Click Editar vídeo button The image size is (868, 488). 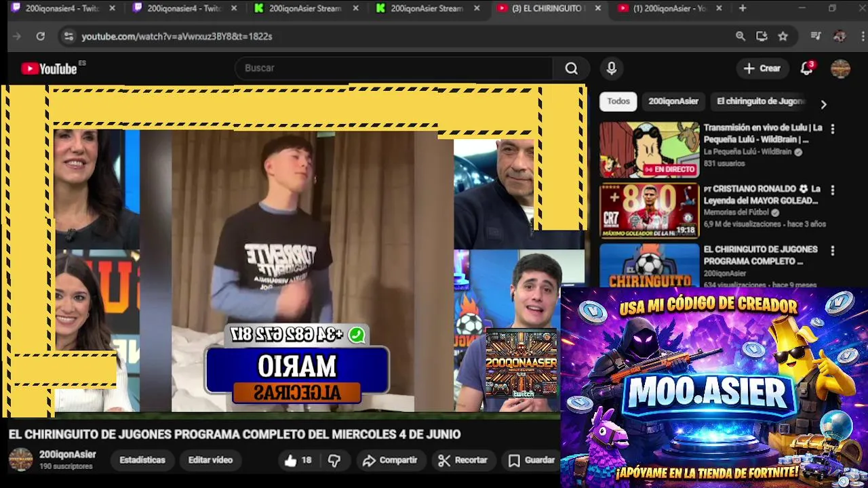pos(210,460)
